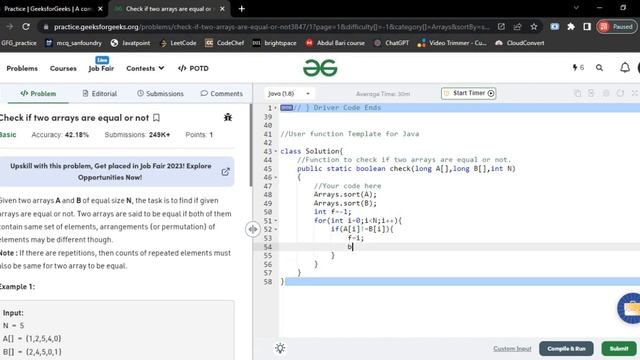Place cursor on code line 54
This screenshot has width=640, height=360.
459,247
